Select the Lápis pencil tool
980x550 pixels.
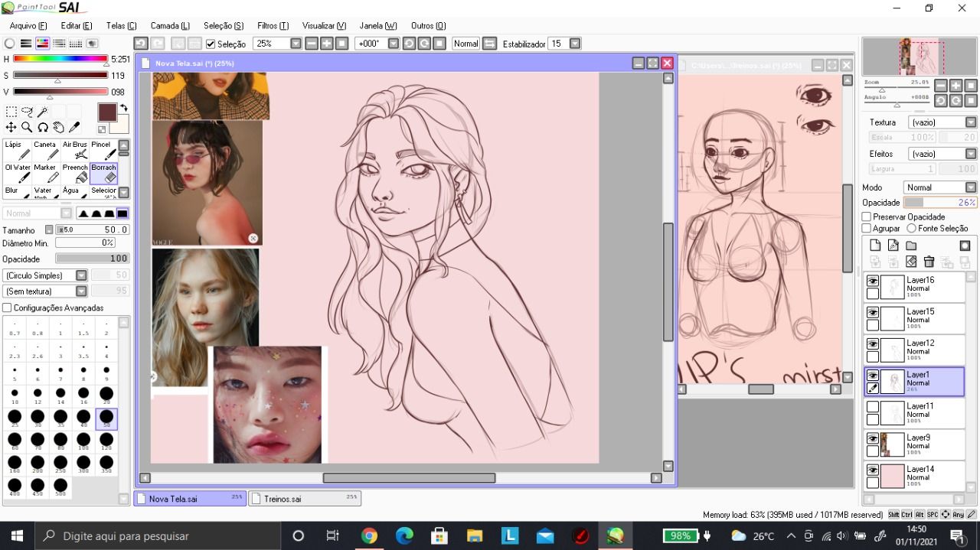[x=17, y=151]
